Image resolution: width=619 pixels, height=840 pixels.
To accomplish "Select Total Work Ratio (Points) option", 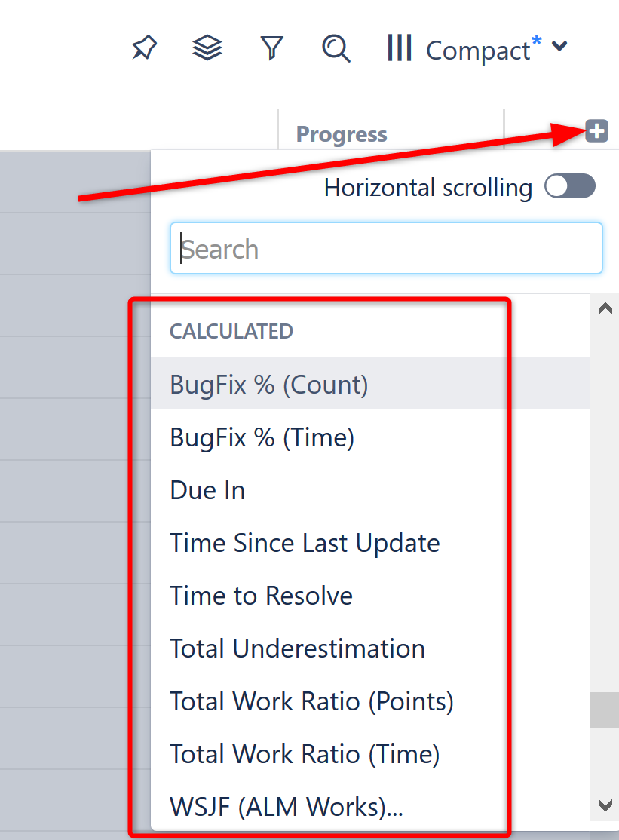I will pyautogui.click(x=311, y=701).
